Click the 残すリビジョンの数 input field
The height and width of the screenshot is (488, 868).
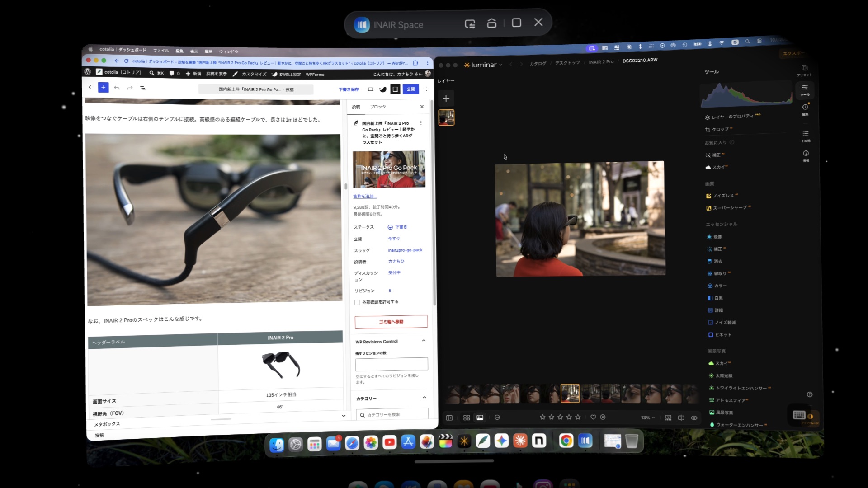point(392,364)
